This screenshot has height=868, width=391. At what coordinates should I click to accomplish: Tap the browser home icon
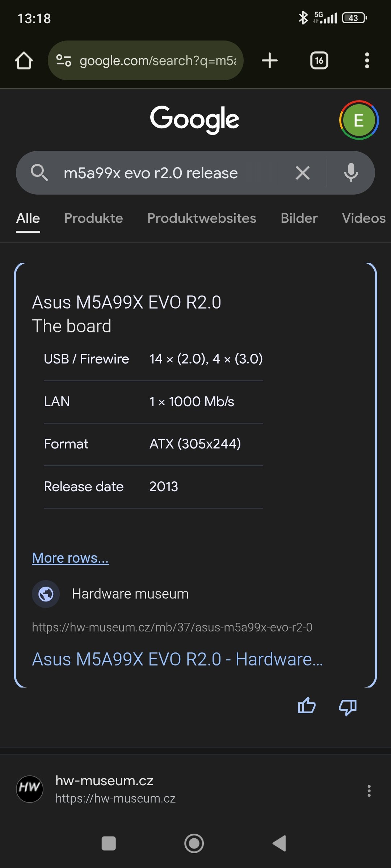[24, 60]
